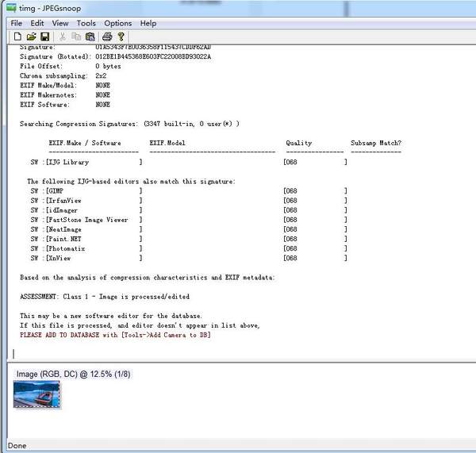476x453 pixels.
Task: Click the Cut scissors icon
Action: 62,36
